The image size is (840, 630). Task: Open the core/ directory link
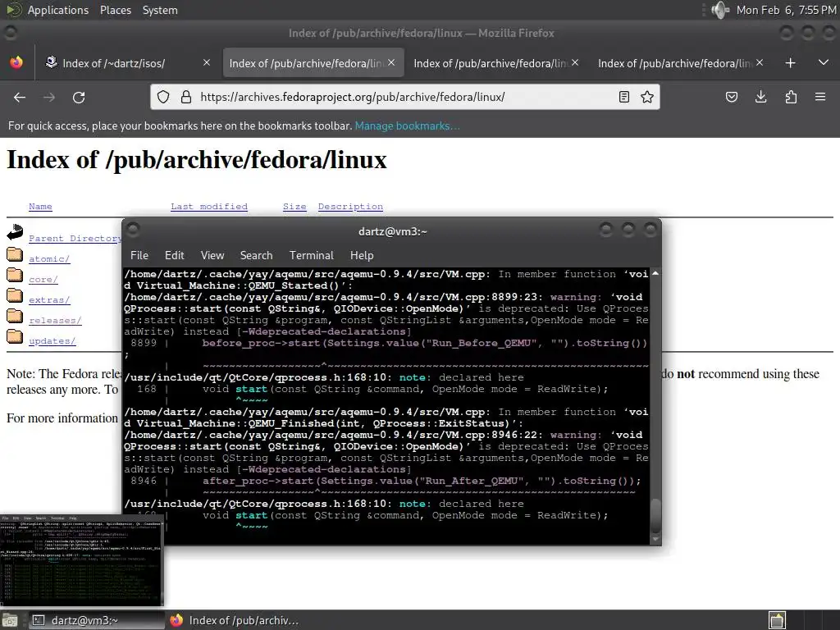coord(43,280)
